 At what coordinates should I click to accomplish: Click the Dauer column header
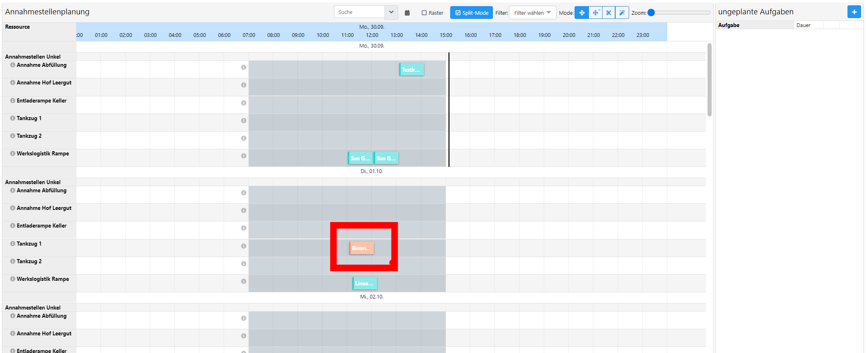pos(803,25)
